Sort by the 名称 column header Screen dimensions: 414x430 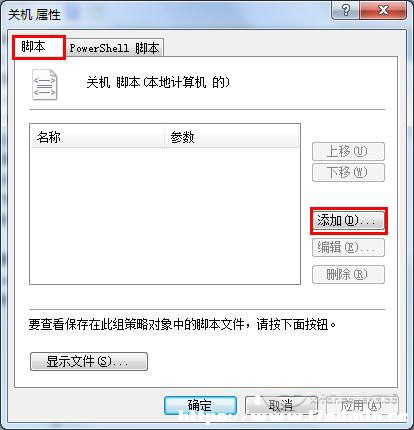click(x=97, y=137)
